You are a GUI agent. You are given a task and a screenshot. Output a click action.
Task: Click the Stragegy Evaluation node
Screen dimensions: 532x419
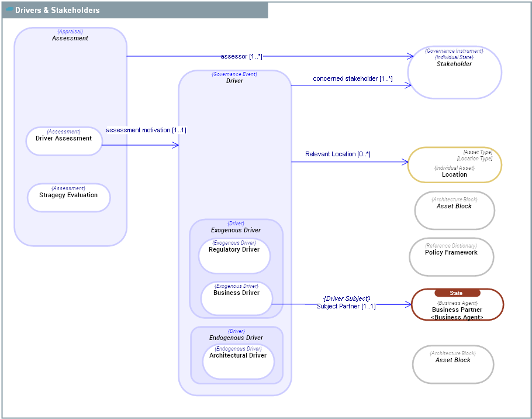click(x=68, y=197)
